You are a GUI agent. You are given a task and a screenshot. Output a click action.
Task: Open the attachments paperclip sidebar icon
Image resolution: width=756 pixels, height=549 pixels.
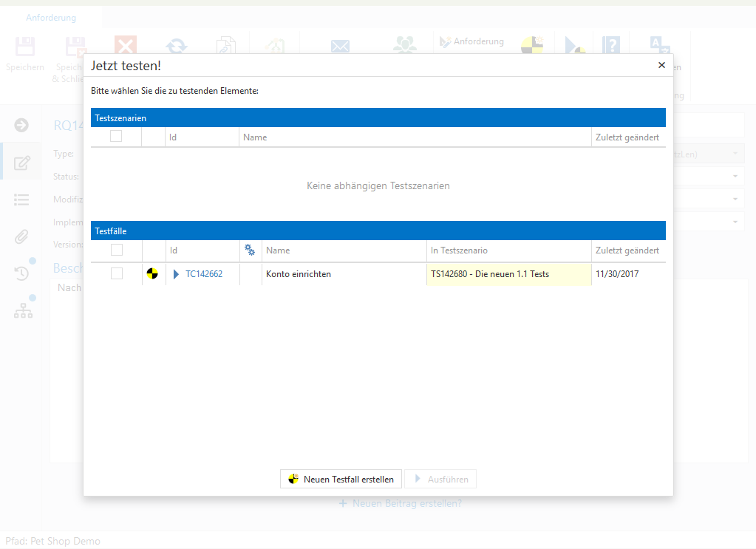pyautogui.click(x=21, y=236)
